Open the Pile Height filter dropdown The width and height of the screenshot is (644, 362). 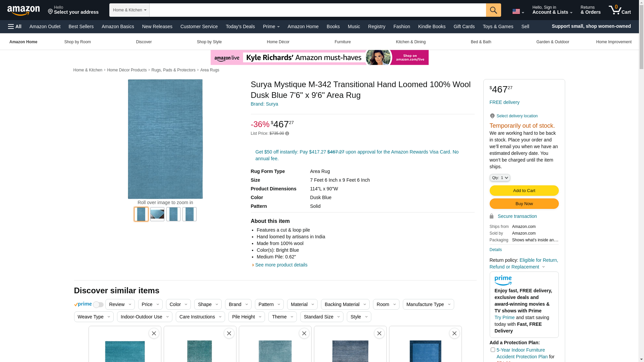point(247,317)
